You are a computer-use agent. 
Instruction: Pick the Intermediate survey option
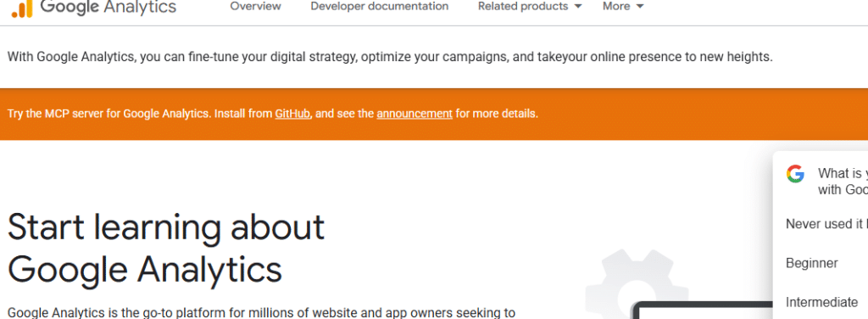821,302
